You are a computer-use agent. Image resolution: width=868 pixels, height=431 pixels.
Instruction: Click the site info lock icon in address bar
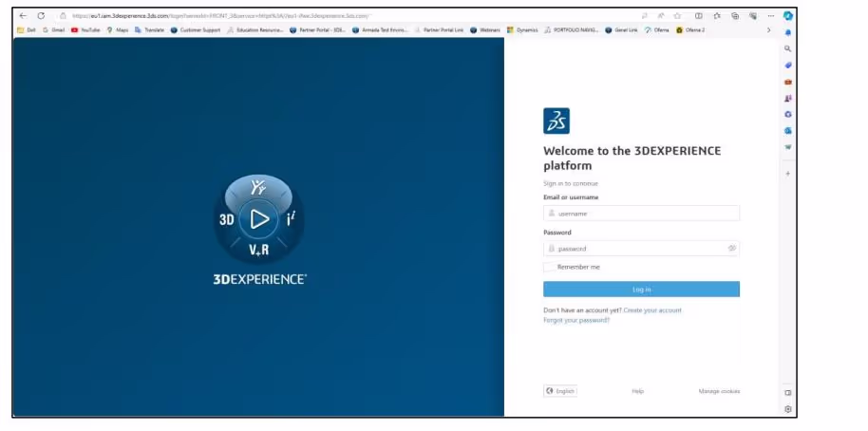(63, 16)
